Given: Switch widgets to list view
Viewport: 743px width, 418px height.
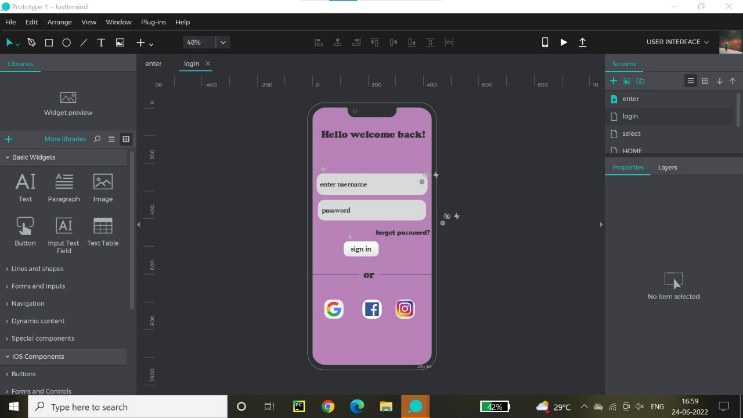Looking at the screenshot, I should (x=111, y=139).
